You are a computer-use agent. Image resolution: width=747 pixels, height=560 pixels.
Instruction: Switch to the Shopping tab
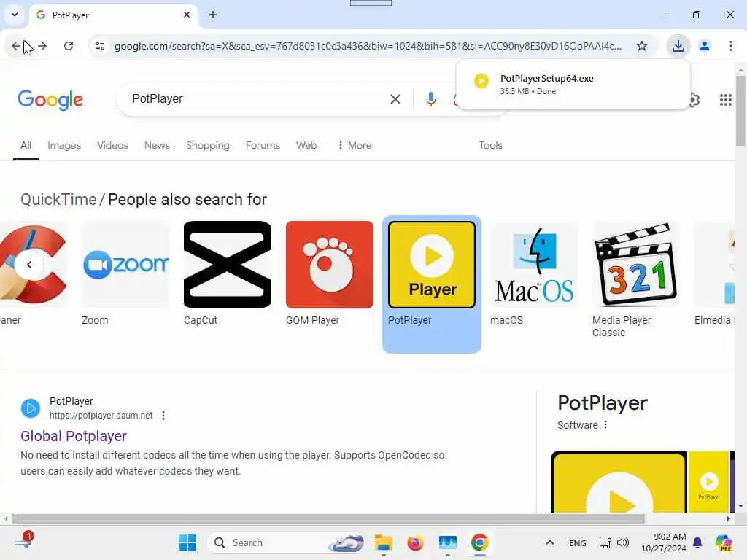[x=207, y=145]
